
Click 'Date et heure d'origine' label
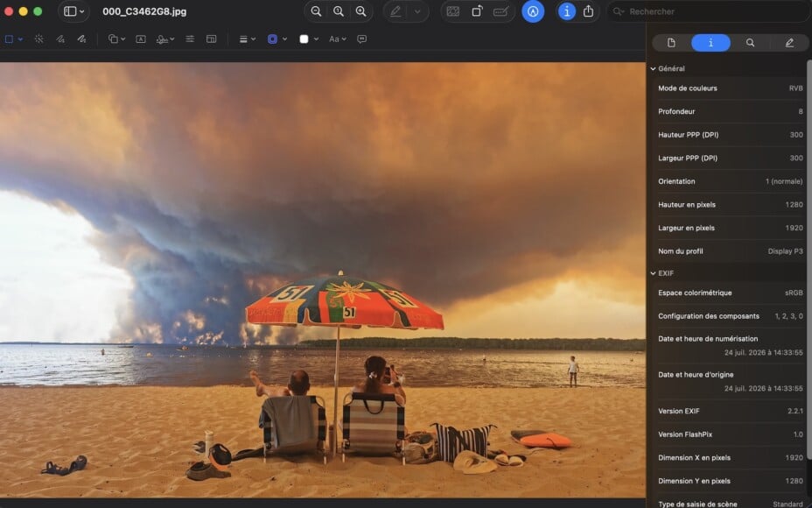(x=696, y=375)
